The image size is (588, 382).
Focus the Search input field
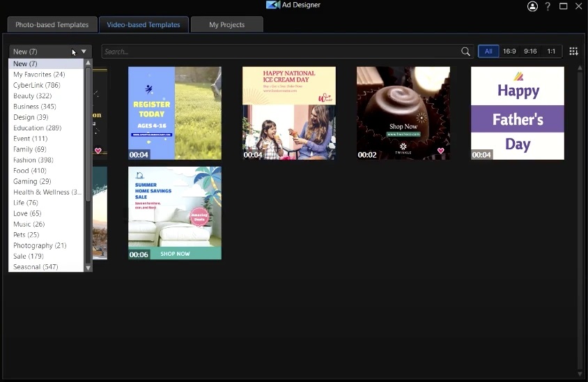click(x=281, y=52)
